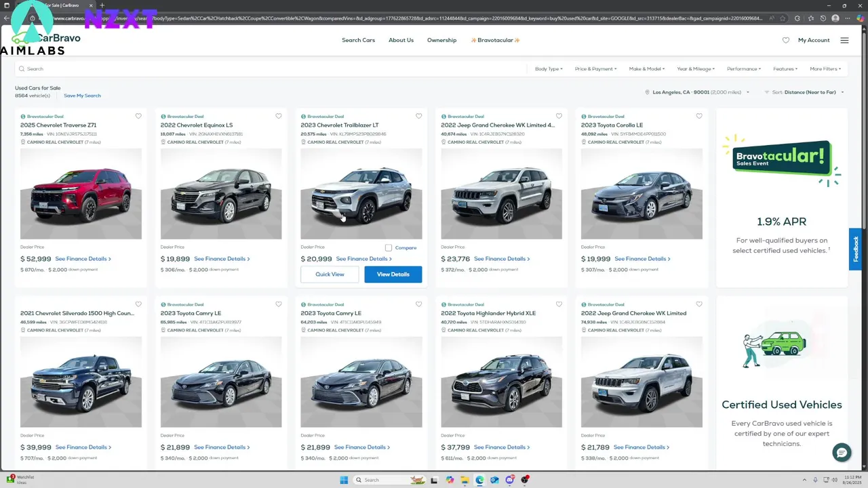This screenshot has height=488, width=868.
Task: Click red Traverse Z71 photo
Action: click(81, 194)
